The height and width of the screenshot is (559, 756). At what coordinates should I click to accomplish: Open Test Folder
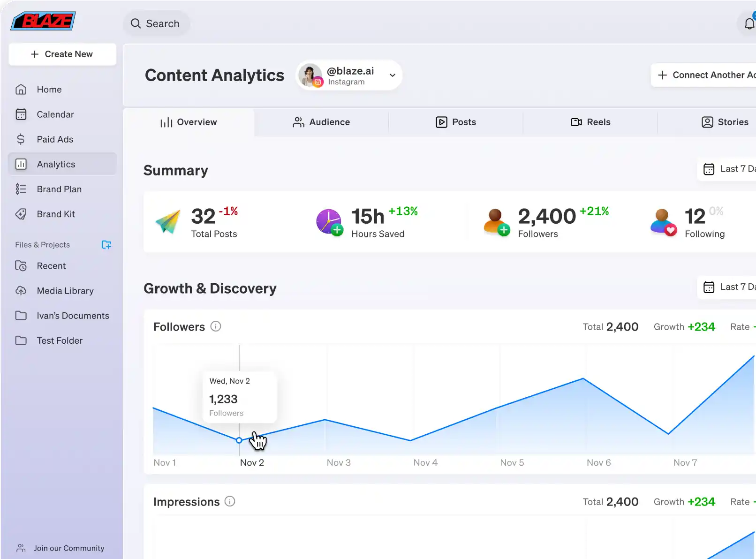coord(62,340)
